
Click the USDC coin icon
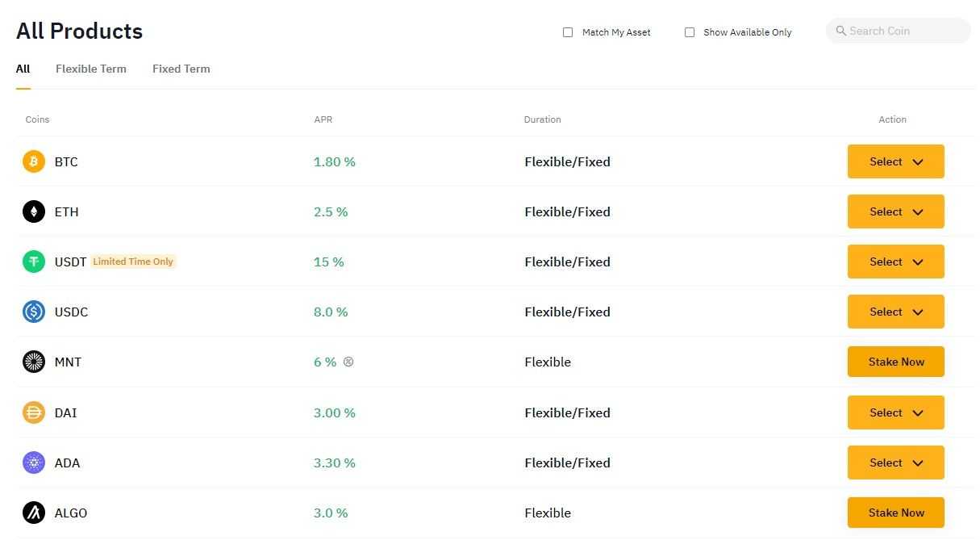[33, 312]
